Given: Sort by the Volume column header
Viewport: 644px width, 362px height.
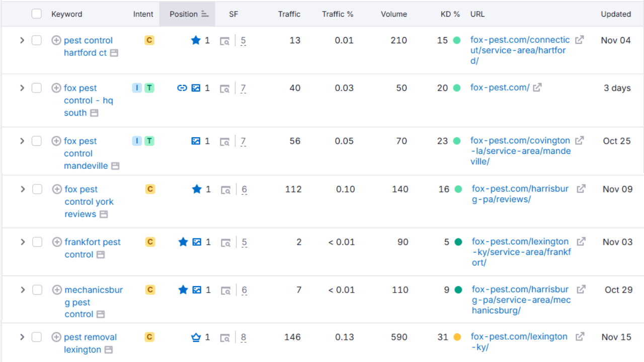Looking at the screenshot, I should point(394,14).
